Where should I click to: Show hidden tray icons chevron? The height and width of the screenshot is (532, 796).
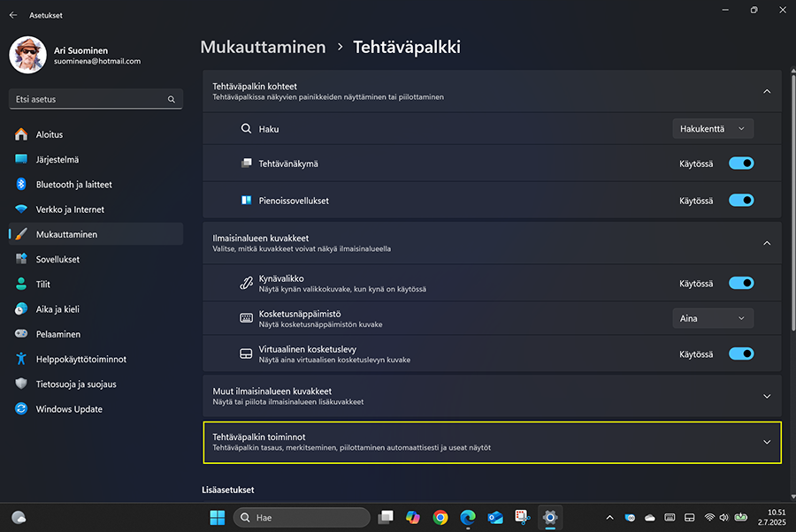[x=609, y=518]
